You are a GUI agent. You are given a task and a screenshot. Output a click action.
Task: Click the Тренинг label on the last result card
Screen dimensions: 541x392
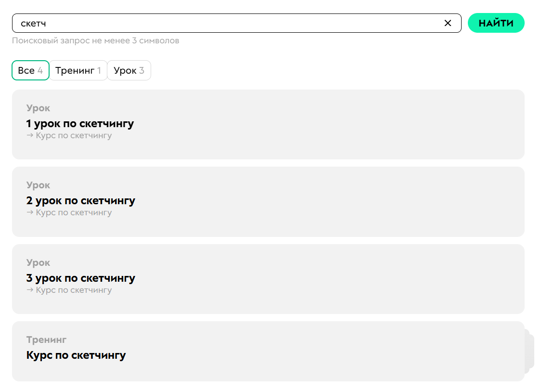point(46,340)
